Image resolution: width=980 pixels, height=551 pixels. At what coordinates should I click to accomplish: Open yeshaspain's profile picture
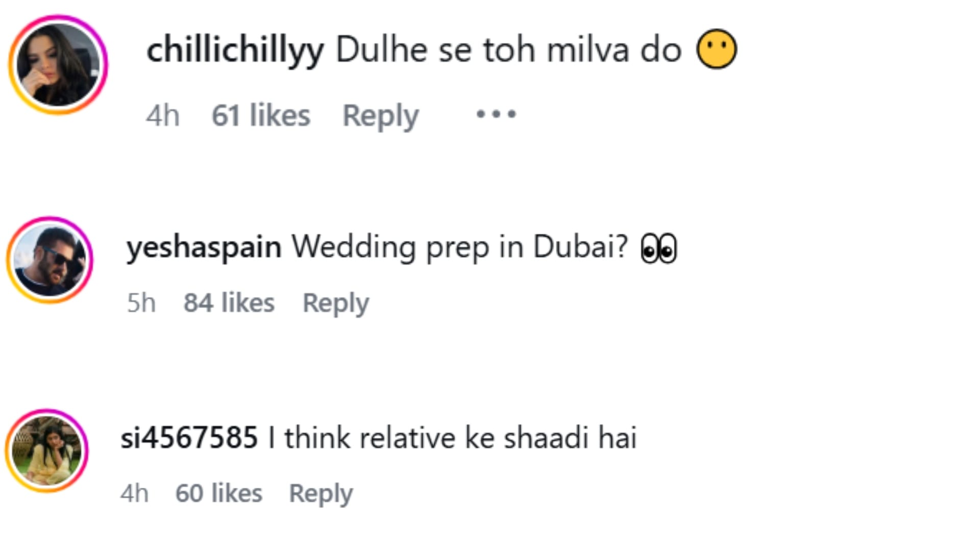tap(50, 260)
